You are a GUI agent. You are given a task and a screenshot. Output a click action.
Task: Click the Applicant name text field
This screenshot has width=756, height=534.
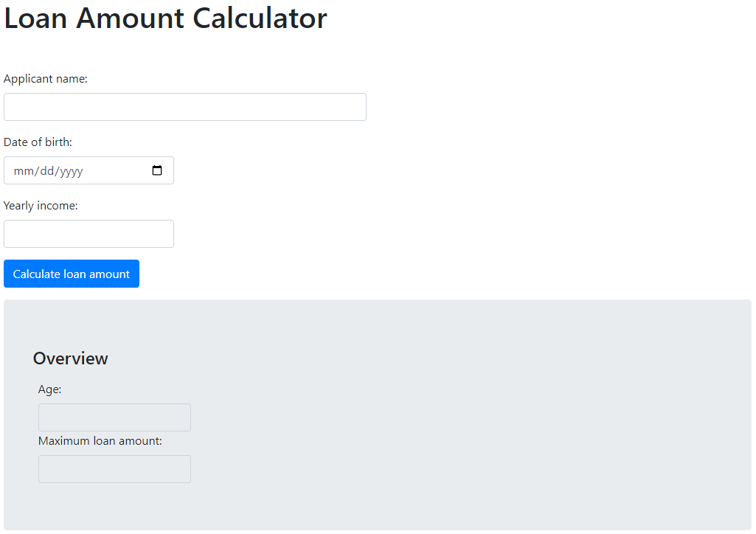pos(184,107)
